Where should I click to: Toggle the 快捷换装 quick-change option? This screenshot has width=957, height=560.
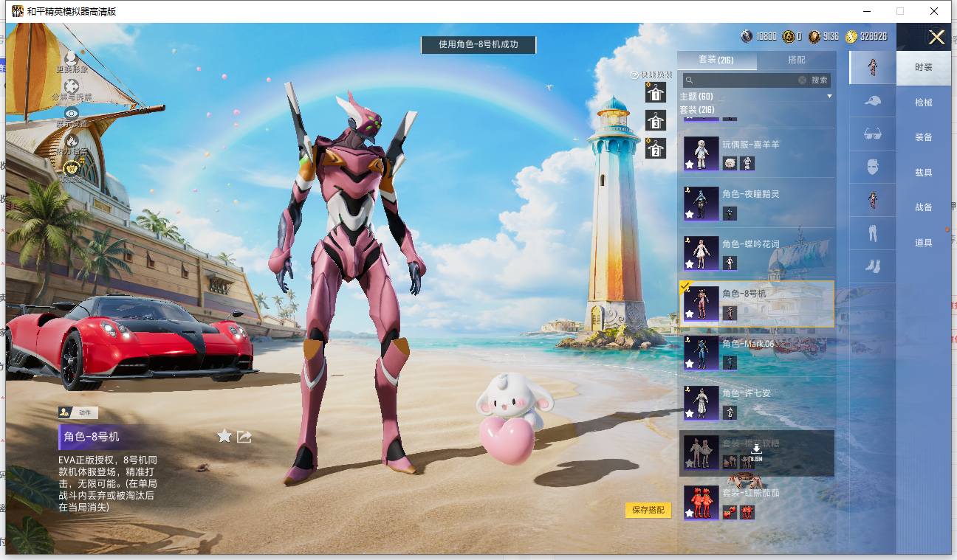651,75
